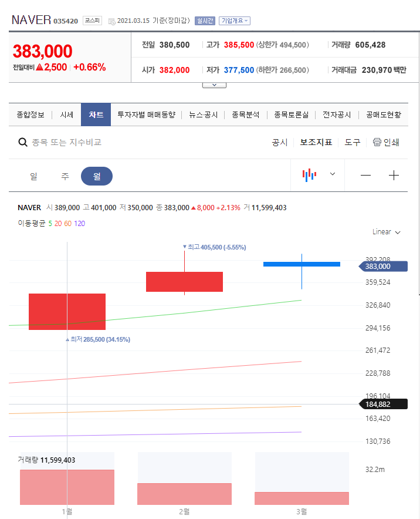Open the 도구 tools menu

[353, 142]
